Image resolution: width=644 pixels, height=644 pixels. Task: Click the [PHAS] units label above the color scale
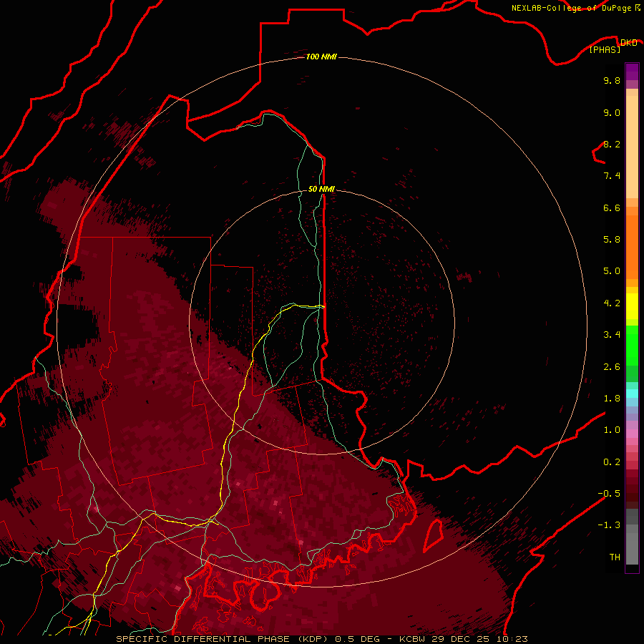coord(605,49)
